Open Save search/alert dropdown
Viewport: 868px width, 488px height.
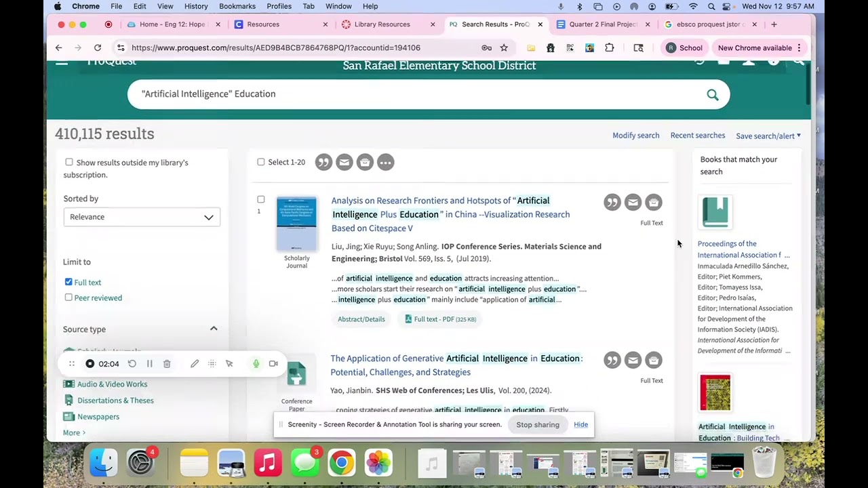768,136
